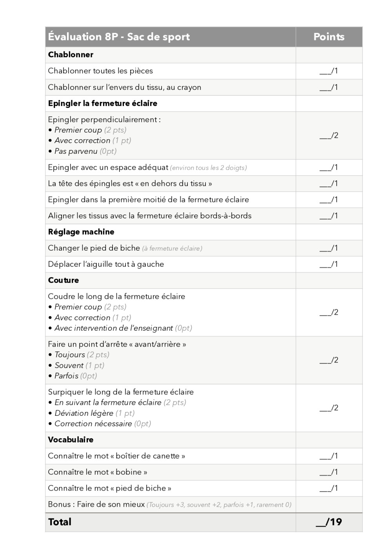392x555 pixels.
Task: Click score blank for point d'arrête row
Action: click(x=329, y=360)
